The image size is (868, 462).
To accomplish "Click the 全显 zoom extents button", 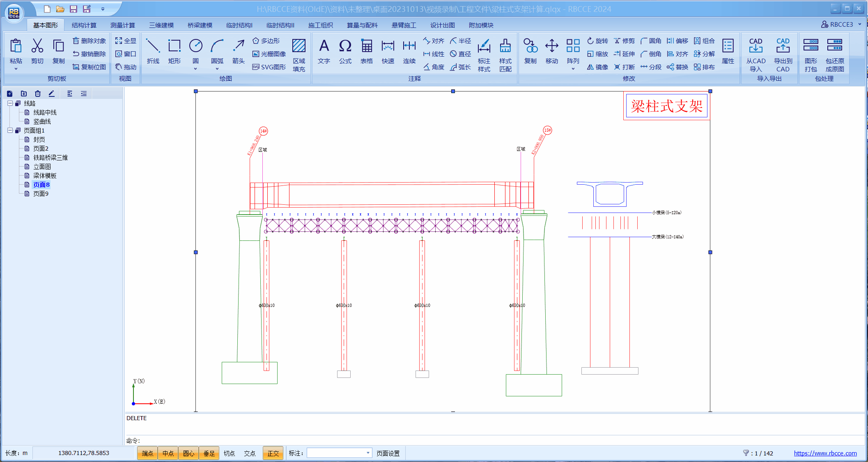I will coord(126,41).
